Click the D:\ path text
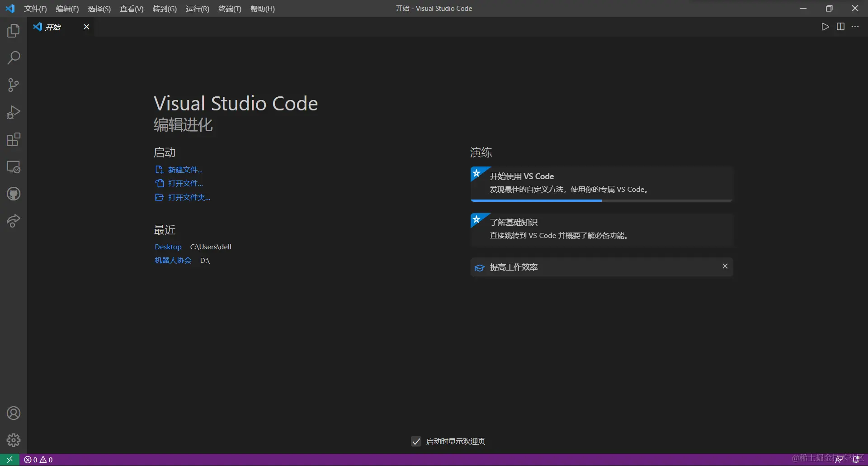 (x=205, y=260)
